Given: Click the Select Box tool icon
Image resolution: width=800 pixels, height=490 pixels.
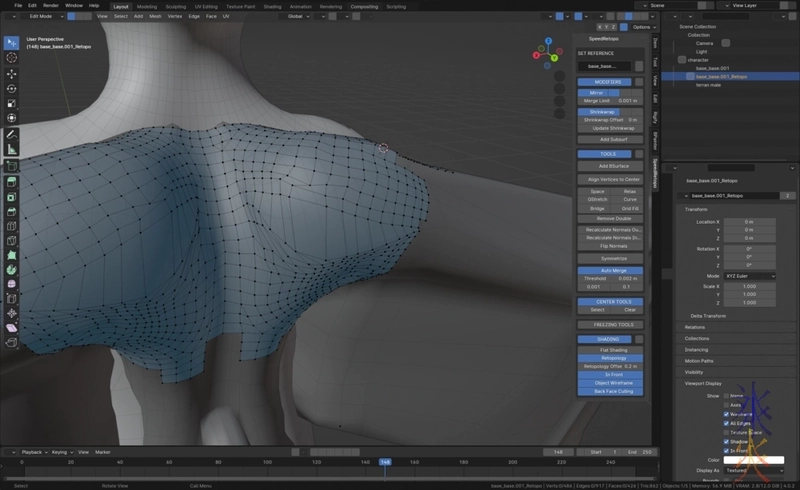Looking at the screenshot, I should tap(11, 43).
